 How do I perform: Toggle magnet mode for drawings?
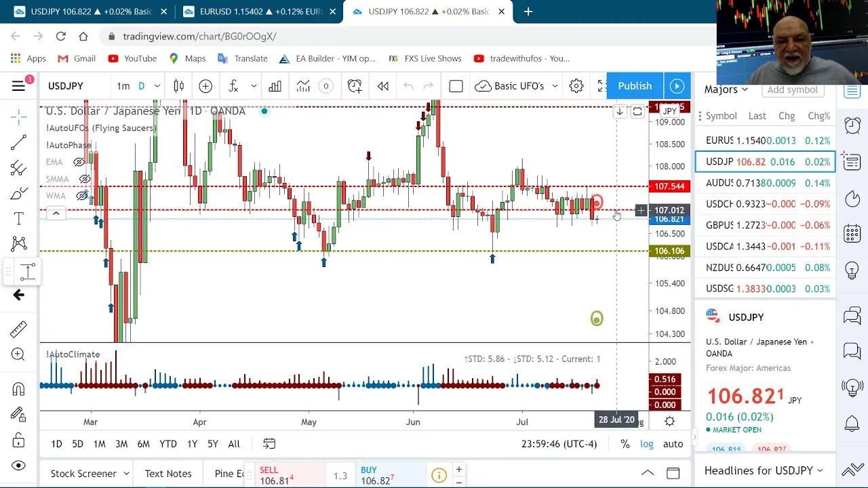click(18, 389)
